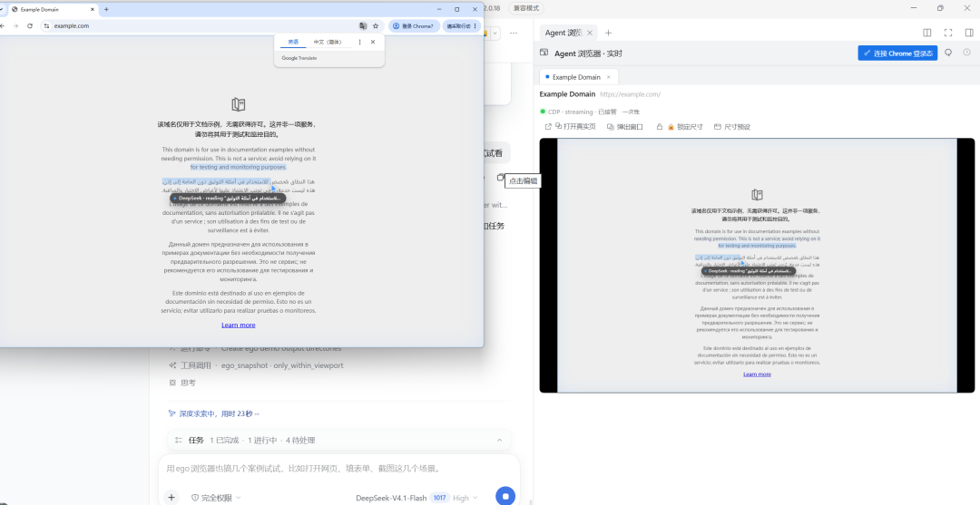Toggle right sidebar panel icon
Image resolution: width=980 pixels, height=505 pixels.
pos(969,33)
